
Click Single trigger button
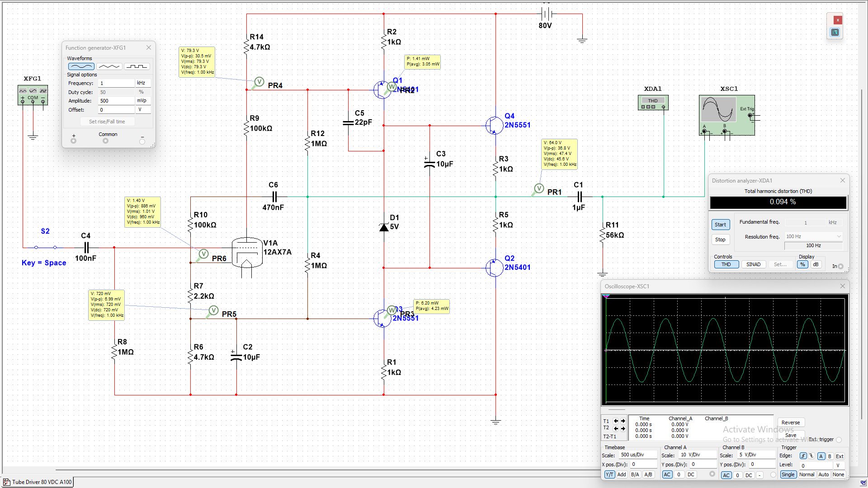click(788, 474)
